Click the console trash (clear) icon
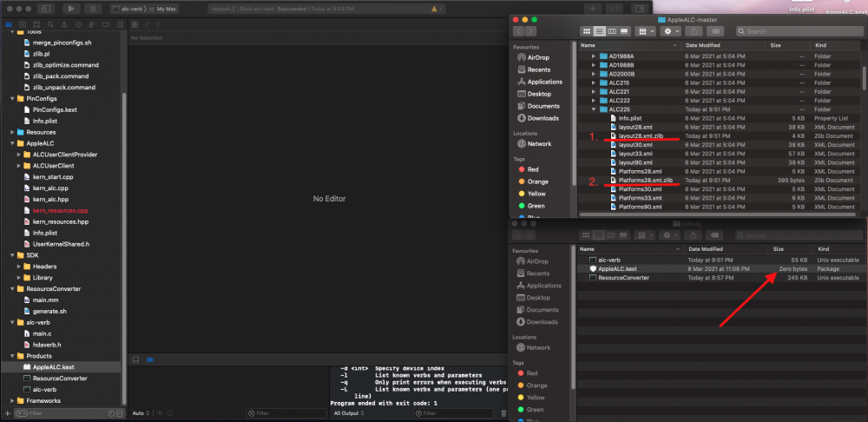This screenshot has width=868, height=422. [503, 413]
